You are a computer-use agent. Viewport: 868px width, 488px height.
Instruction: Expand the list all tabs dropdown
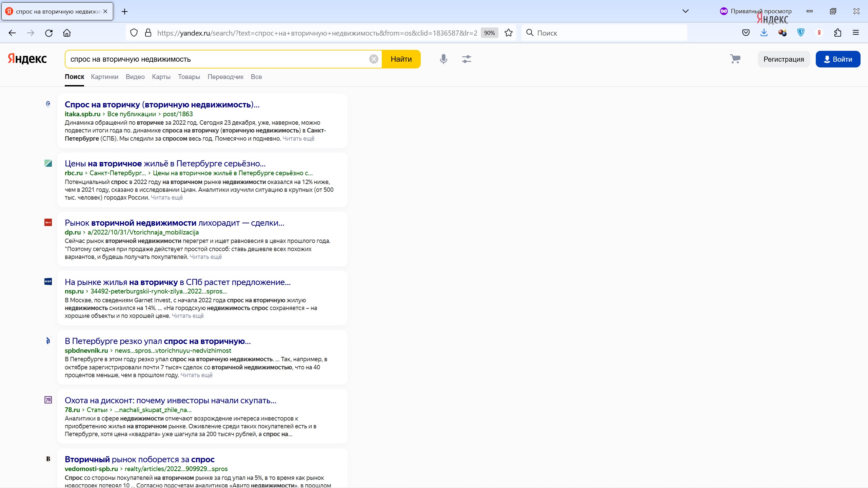686,11
